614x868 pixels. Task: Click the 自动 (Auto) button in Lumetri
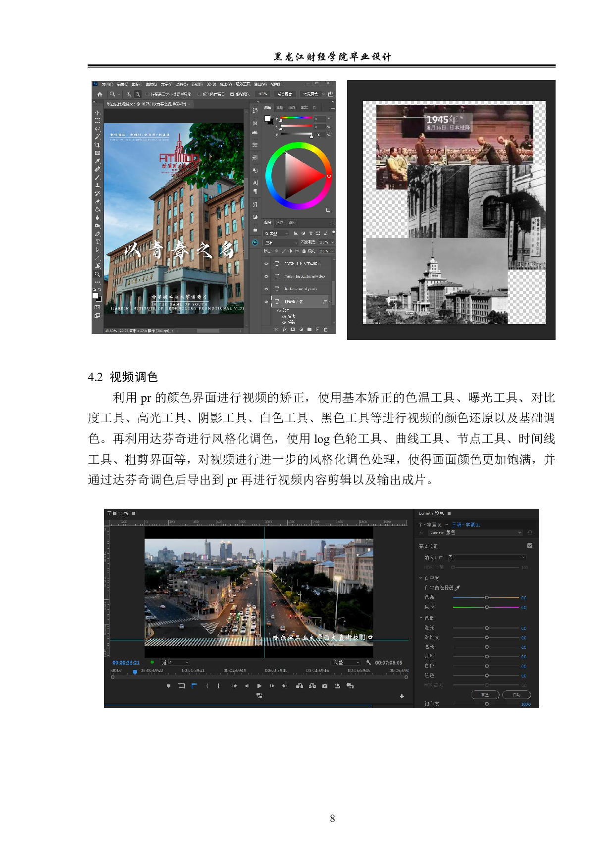516,694
